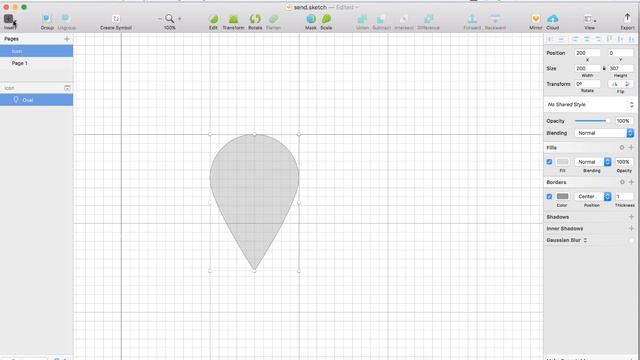Select Page 1 in Pages list
This screenshot has height=360, width=640.
[x=36, y=63]
